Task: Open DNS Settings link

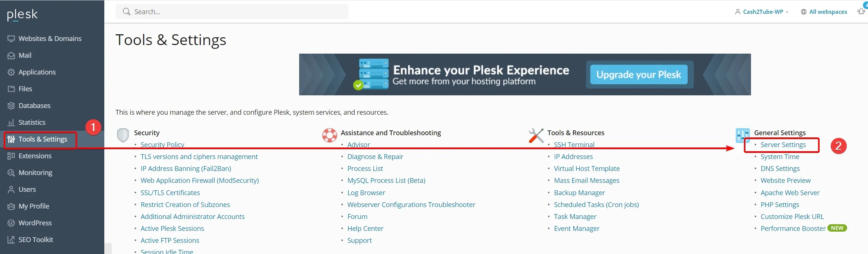Action: click(780, 169)
